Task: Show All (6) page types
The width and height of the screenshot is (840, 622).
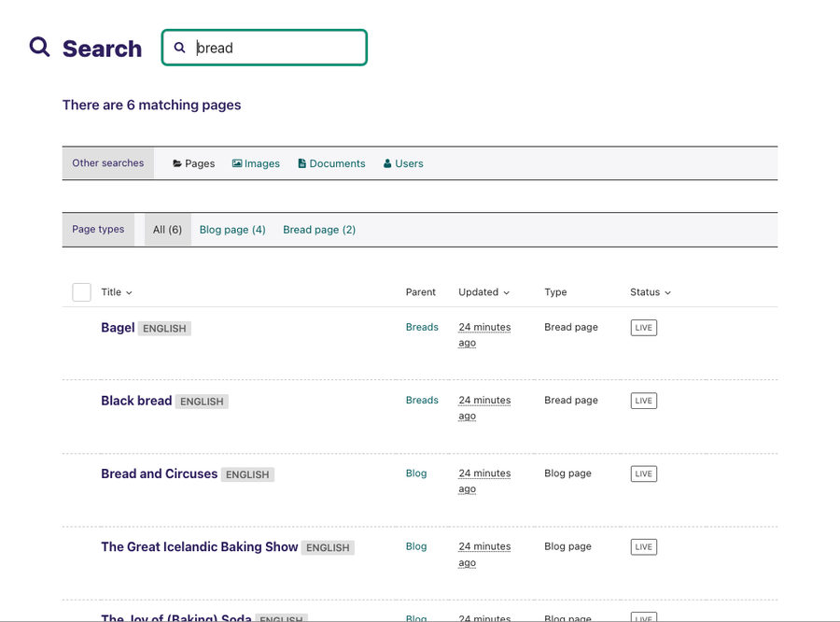Action: 168,230
